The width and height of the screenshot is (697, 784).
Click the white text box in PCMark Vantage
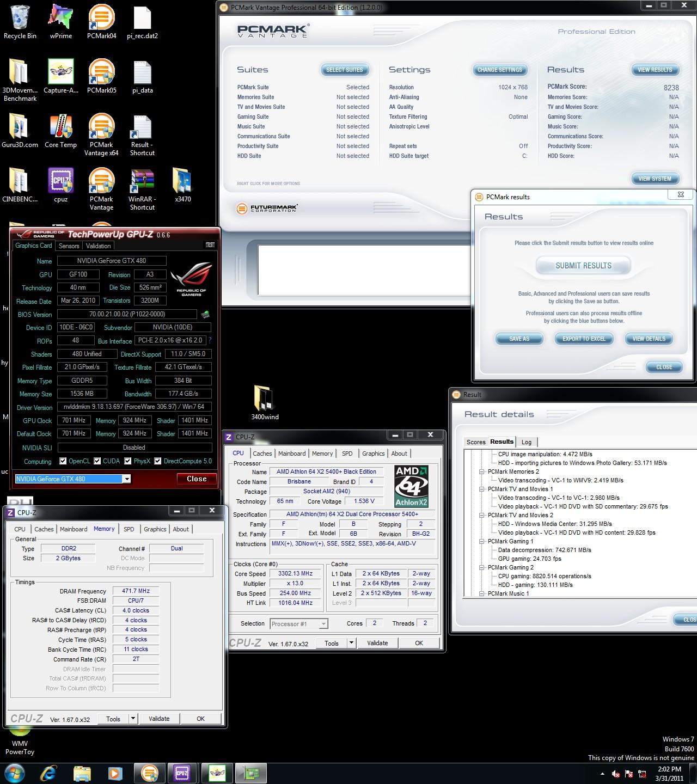(x=364, y=270)
